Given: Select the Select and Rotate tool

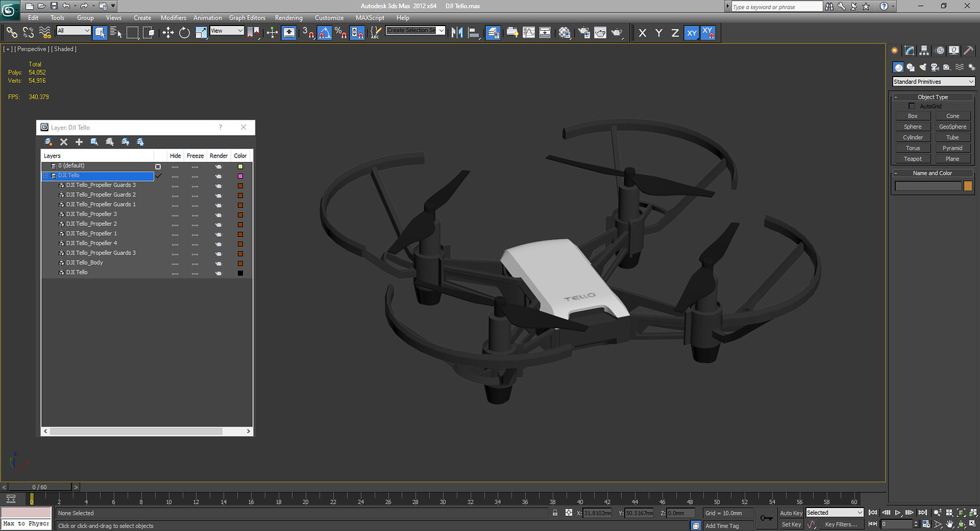Looking at the screenshot, I should 184,32.
